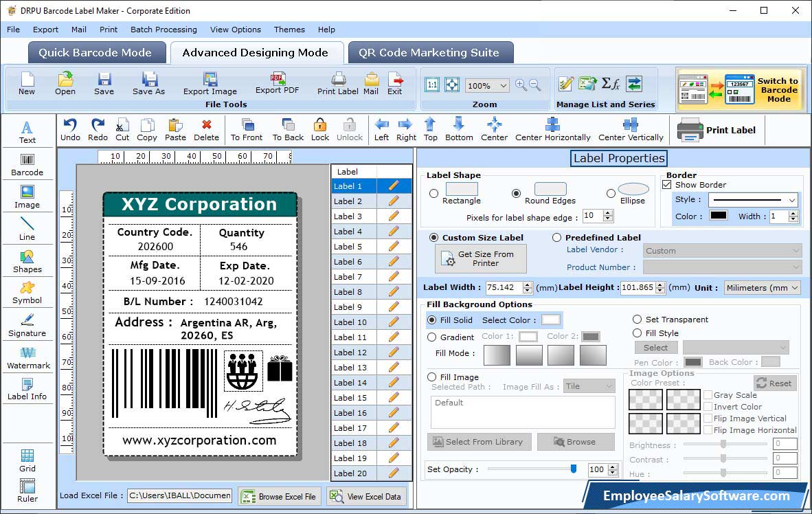Viewport: 812px width, 514px height.
Task: Open the Batch Processing menu
Action: [163, 30]
